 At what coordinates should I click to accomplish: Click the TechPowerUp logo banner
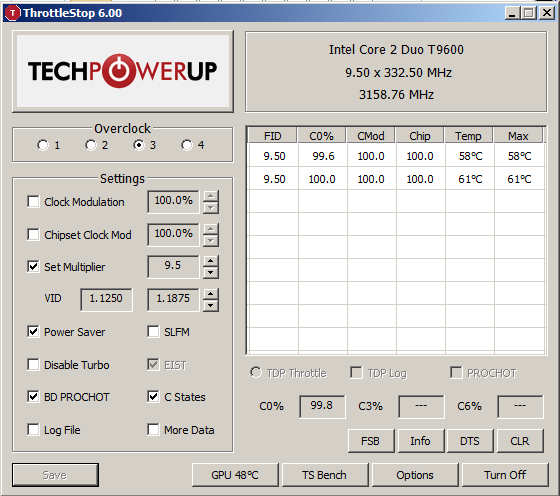click(123, 71)
